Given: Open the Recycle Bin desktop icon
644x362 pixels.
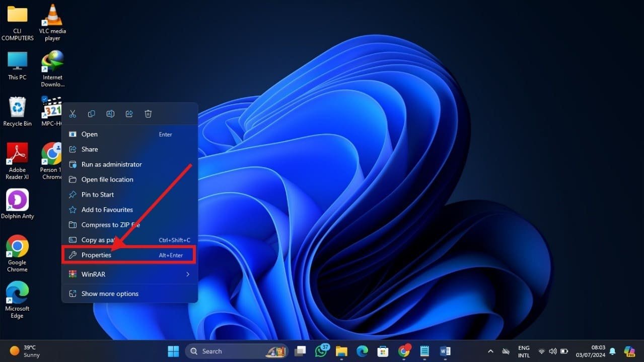Looking at the screenshot, I should [x=18, y=111].
